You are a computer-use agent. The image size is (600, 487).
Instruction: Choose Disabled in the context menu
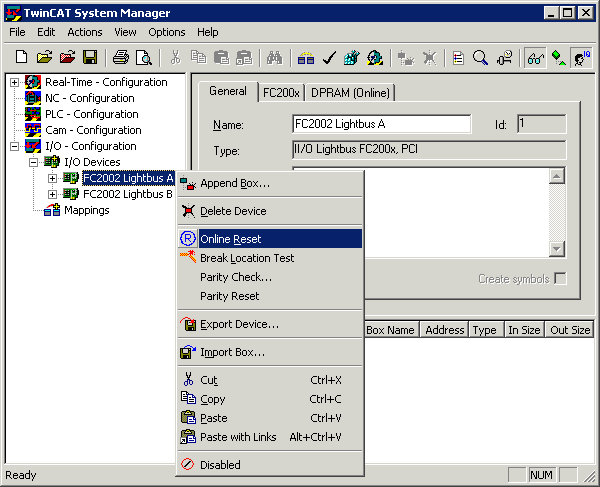[270, 465]
